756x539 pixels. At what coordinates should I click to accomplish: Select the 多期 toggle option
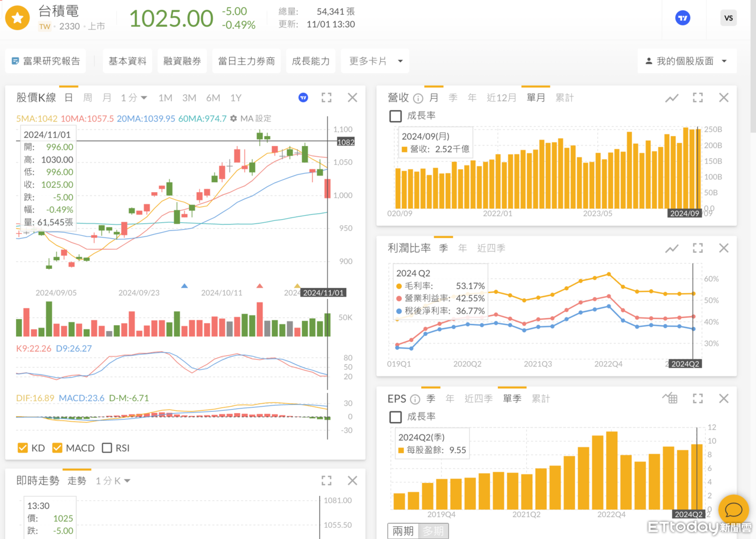pyautogui.click(x=433, y=531)
